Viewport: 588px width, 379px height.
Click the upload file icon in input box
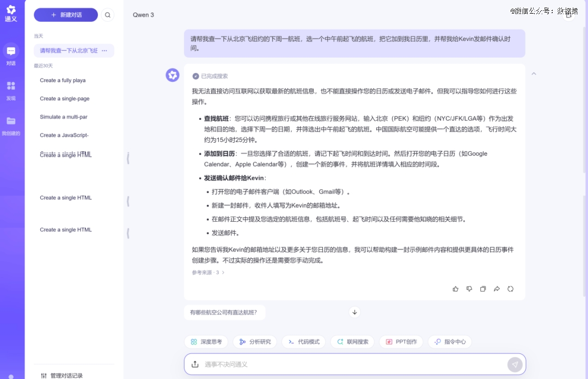(x=195, y=364)
